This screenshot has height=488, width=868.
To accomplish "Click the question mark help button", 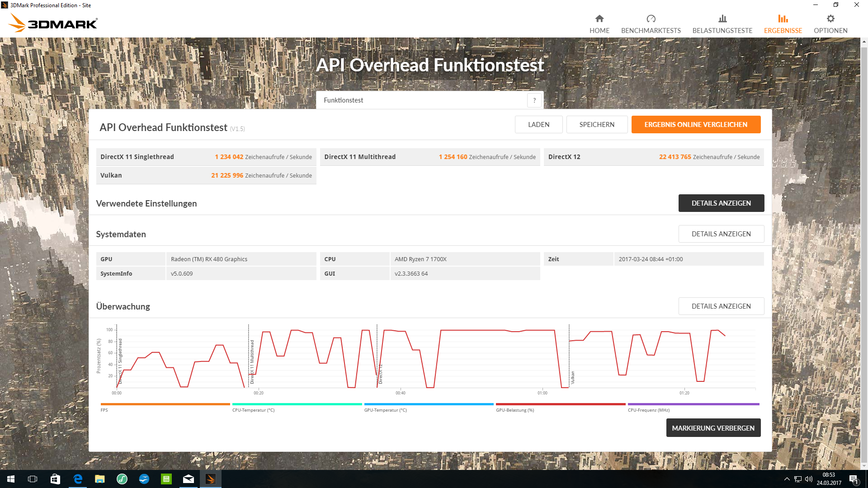I will (534, 100).
